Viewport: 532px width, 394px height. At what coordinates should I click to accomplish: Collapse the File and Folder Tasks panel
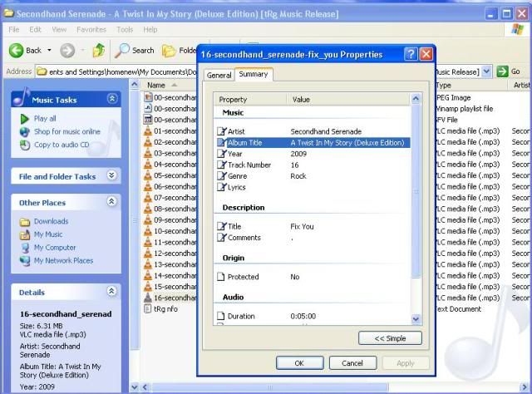tap(112, 176)
